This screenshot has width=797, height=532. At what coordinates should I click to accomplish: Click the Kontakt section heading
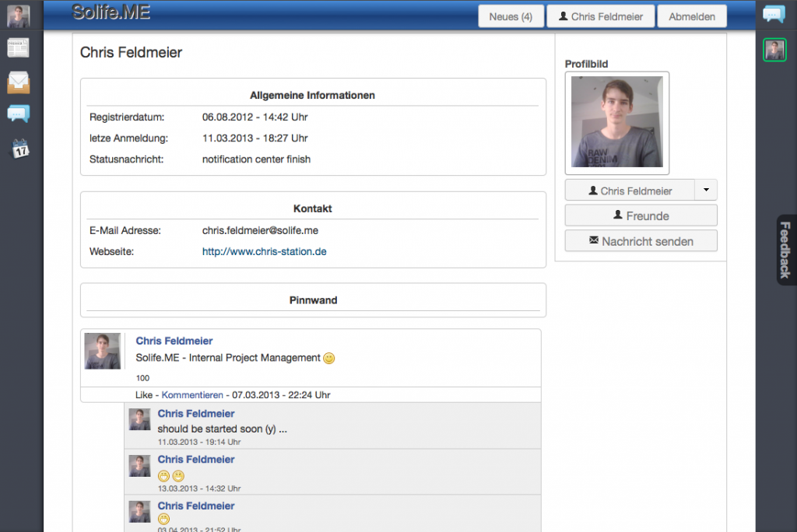312,208
